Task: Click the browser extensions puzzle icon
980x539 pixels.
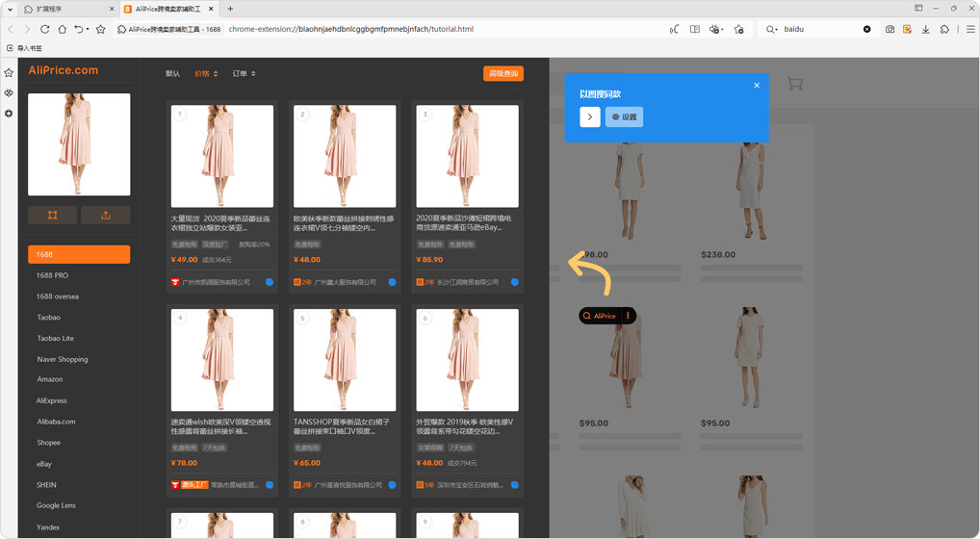Action: point(944,30)
